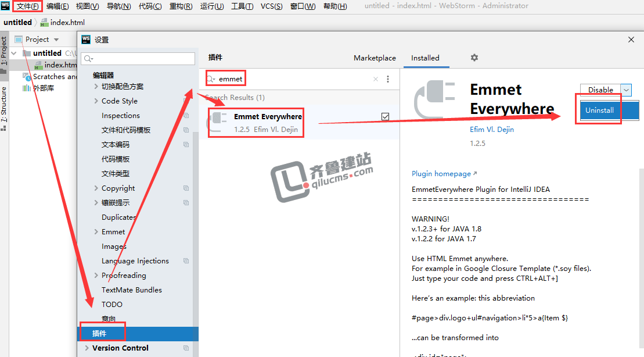Open the Efim Vl. Dejin vendor link
The height and width of the screenshot is (357, 644).
[x=492, y=129]
